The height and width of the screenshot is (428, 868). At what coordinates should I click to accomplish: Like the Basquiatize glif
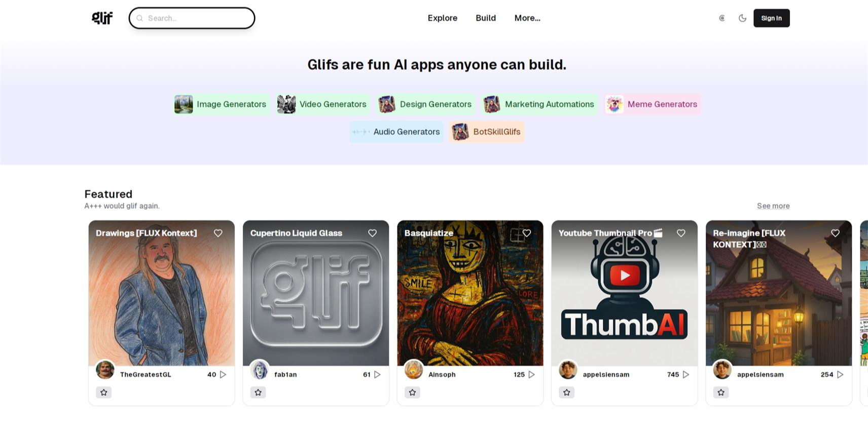[x=527, y=233]
